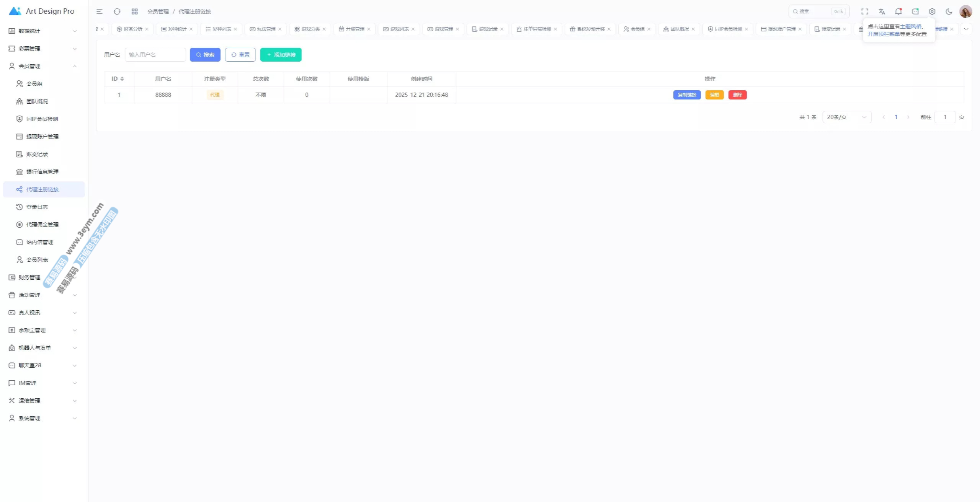Image resolution: width=980 pixels, height=502 pixels.
Task: Click the refresh page icon
Action: tap(117, 11)
